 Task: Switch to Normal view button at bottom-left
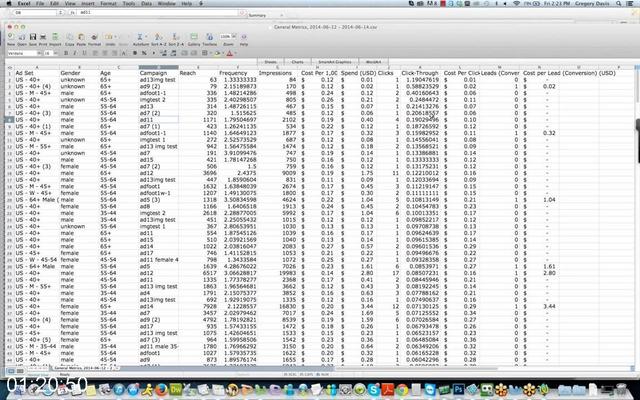coord(11,371)
